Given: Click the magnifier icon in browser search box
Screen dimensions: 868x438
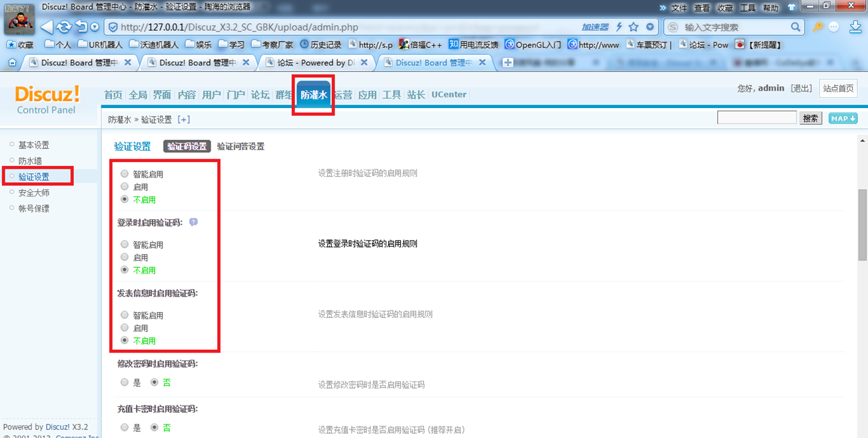Looking at the screenshot, I should (x=795, y=27).
